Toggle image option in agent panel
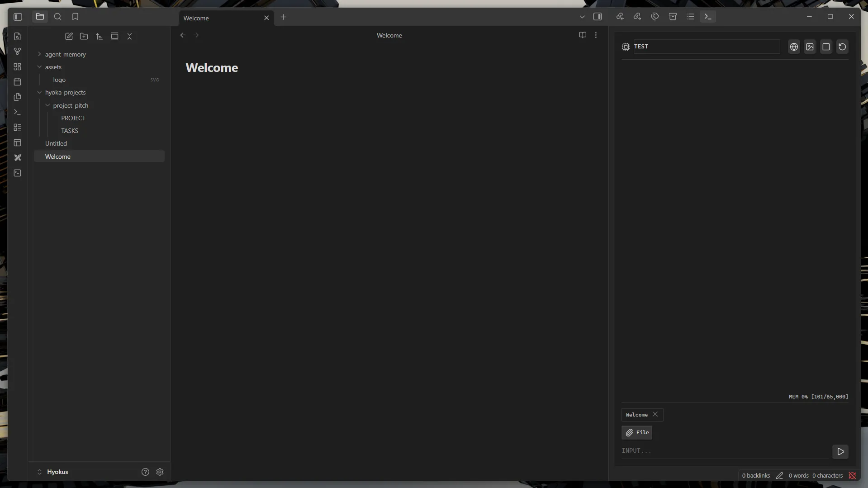This screenshot has height=488, width=868. (810, 47)
